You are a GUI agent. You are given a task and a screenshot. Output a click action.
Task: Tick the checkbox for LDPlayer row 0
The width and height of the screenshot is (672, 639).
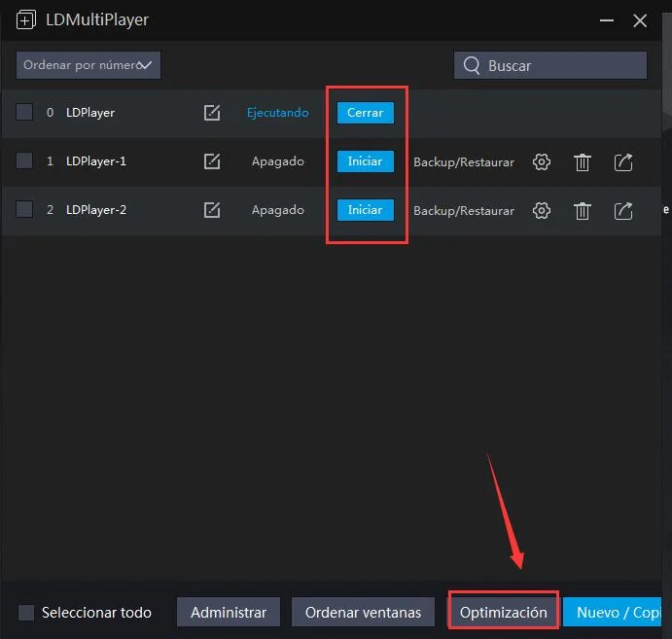[x=24, y=112]
